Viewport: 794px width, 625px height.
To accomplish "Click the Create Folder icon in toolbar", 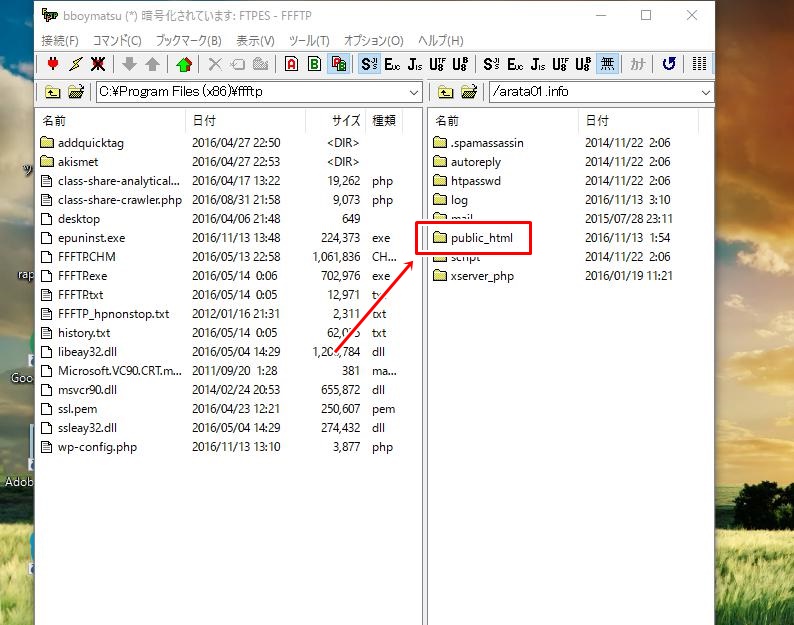I will pos(260,64).
